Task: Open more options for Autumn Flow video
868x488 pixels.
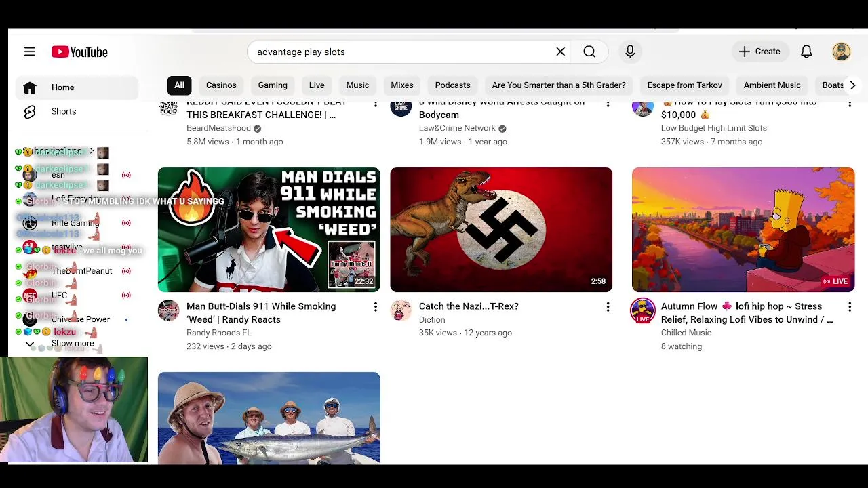Action: (849, 307)
